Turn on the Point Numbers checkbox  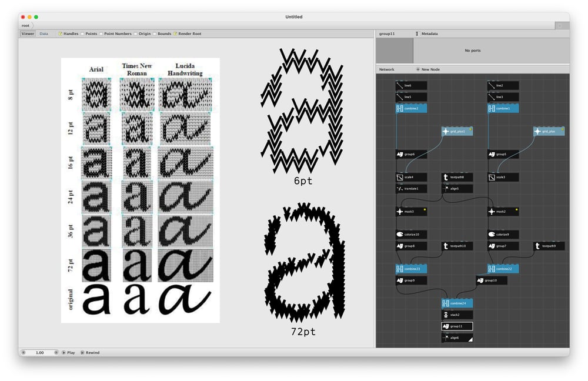point(101,34)
